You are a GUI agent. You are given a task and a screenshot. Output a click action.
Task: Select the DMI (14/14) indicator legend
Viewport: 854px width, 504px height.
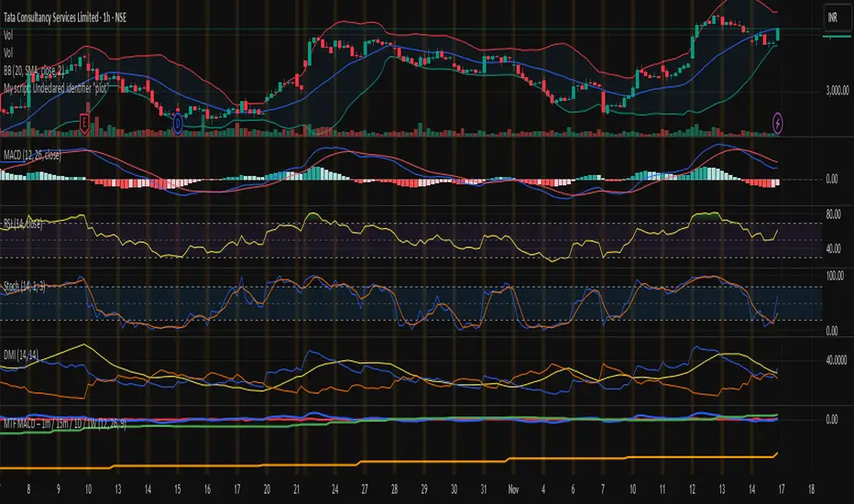pyautogui.click(x=21, y=356)
